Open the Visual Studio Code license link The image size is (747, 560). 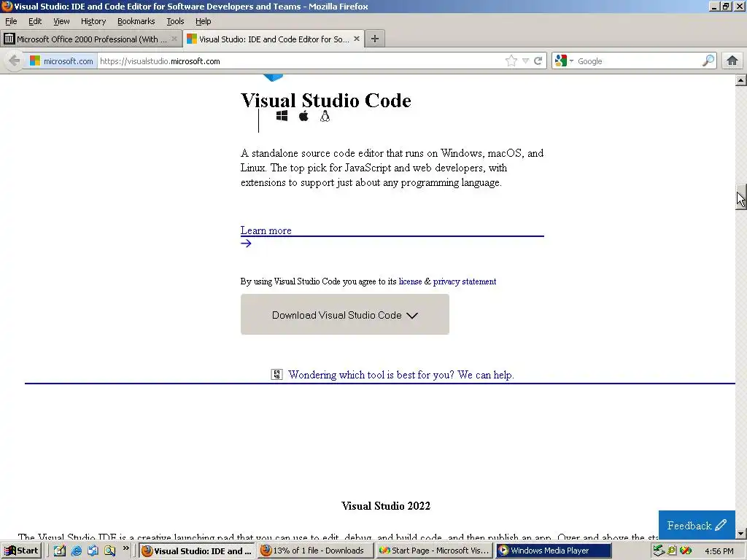(410, 281)
